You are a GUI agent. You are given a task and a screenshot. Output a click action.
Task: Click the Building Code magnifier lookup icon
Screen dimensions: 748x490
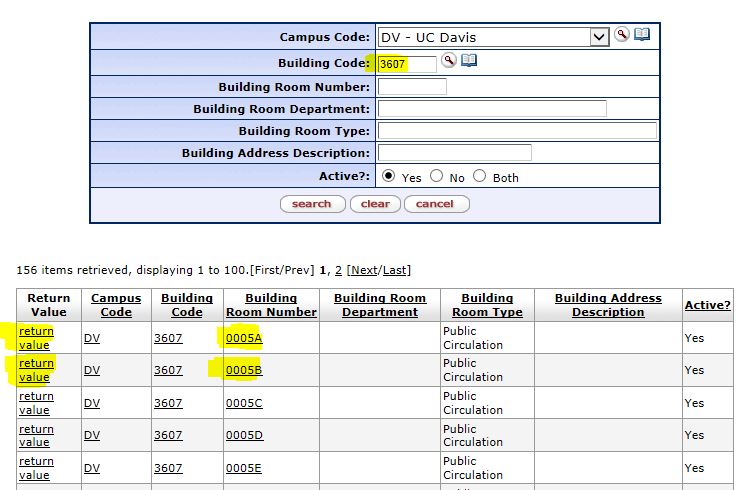point(448,61)
